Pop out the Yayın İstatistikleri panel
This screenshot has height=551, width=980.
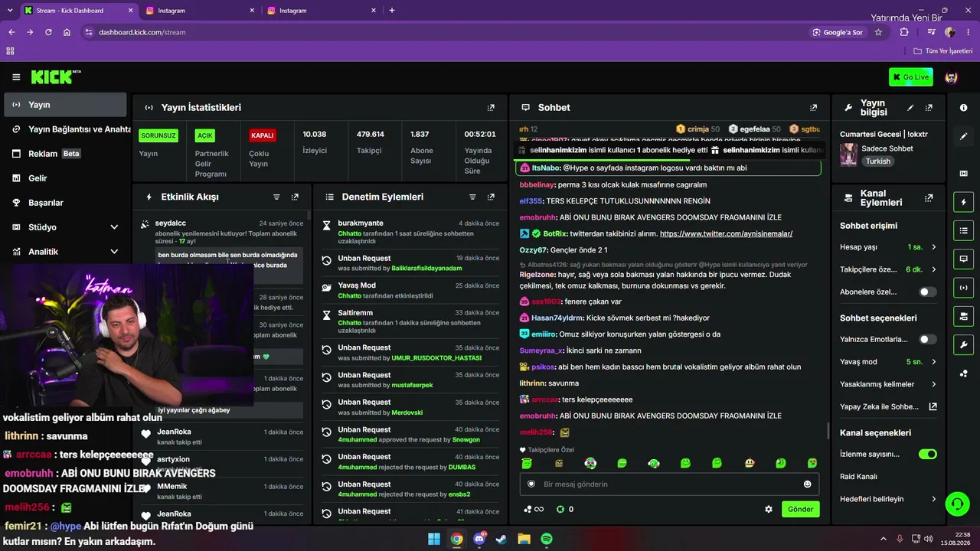coord(491,108)
